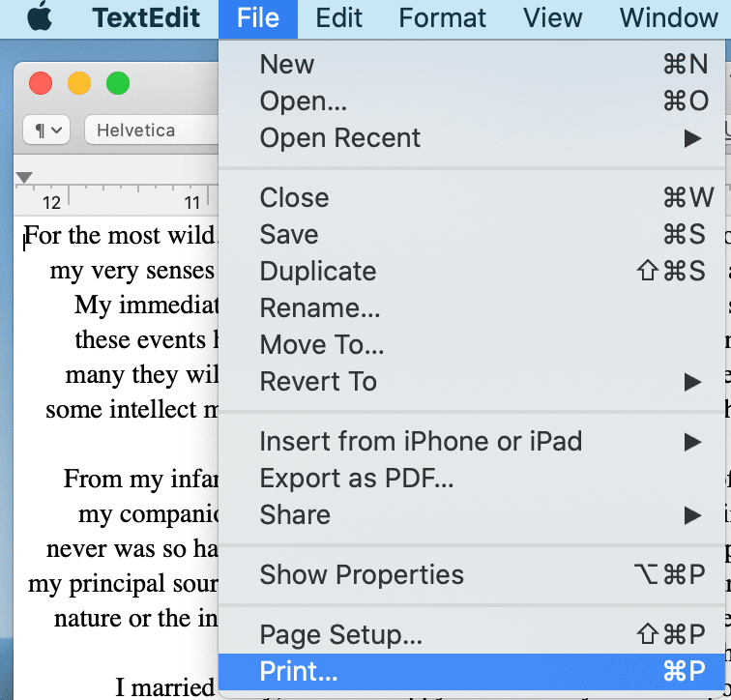Click the line starting 'many they'

click(x=142, y=375)
